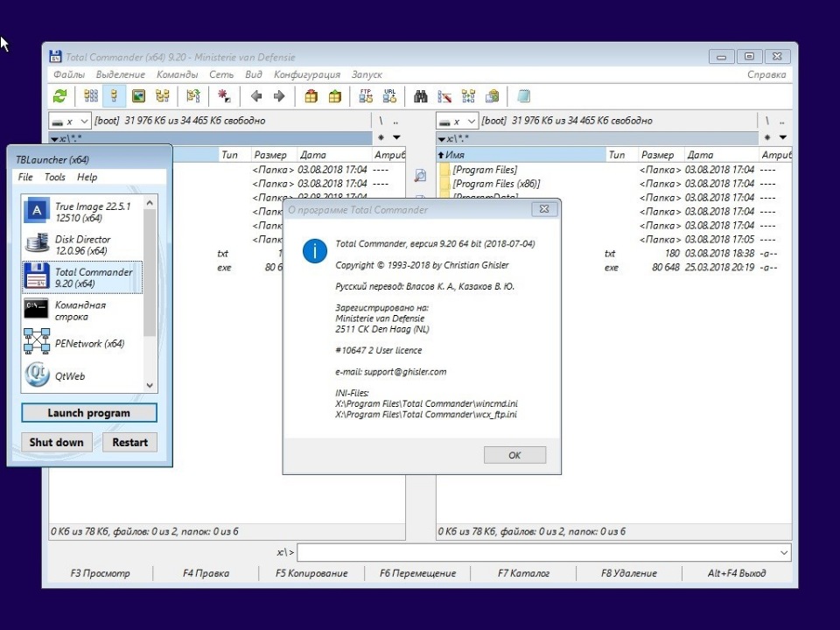Click the F5 Копирование button
Screen dimensions: 840x630
click(311, 573)
